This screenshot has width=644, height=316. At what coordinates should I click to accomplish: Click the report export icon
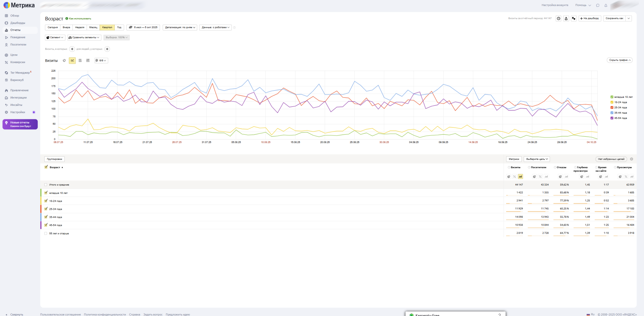click(x=566, y=18)
